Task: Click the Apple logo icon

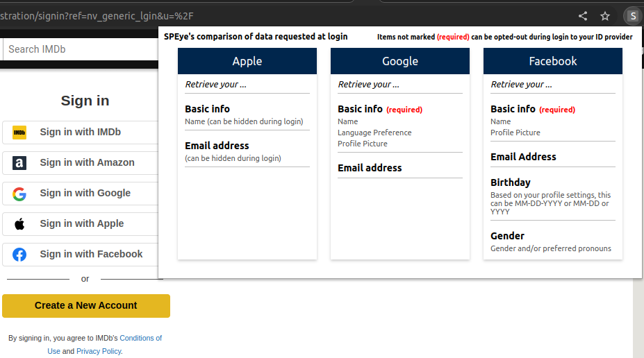Action: coord(19,224)
